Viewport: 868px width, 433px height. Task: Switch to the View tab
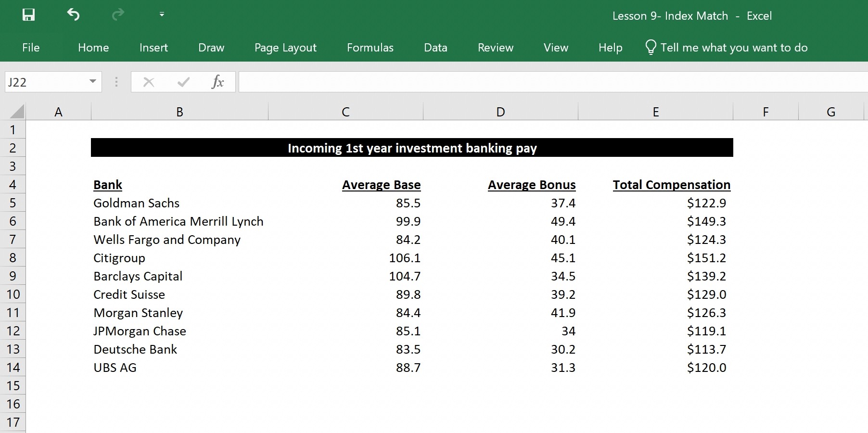(556, 48)
